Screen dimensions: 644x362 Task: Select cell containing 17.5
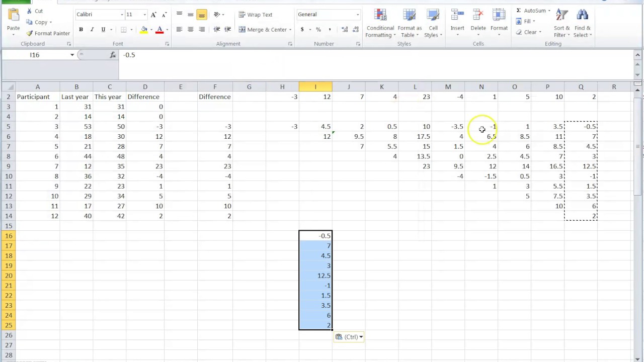[x=415, y=136]
